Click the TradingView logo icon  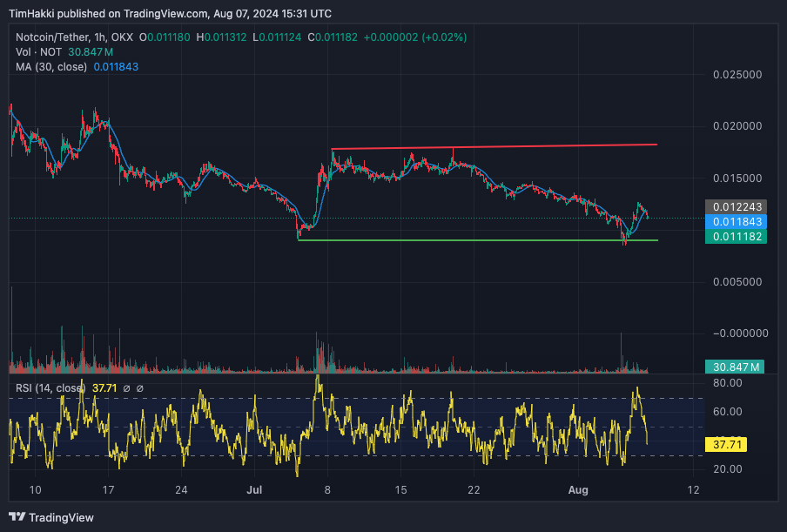pyautogui.click(x=17, y=517)
